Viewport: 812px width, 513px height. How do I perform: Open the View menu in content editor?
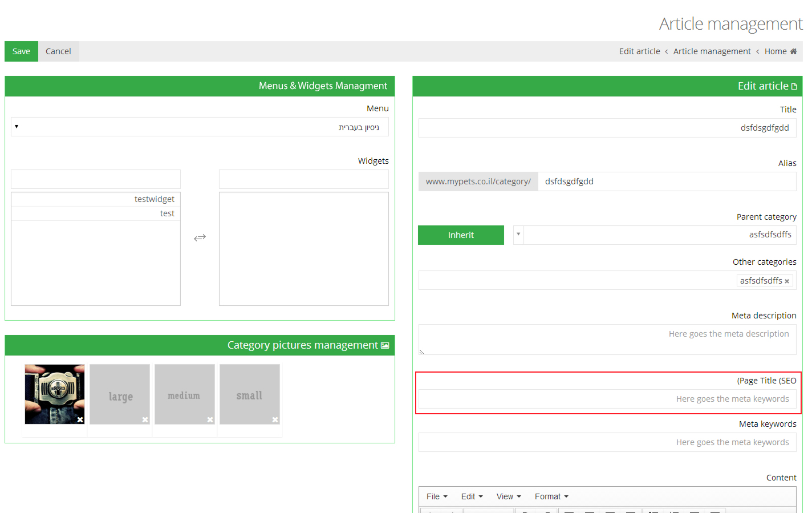509,496
